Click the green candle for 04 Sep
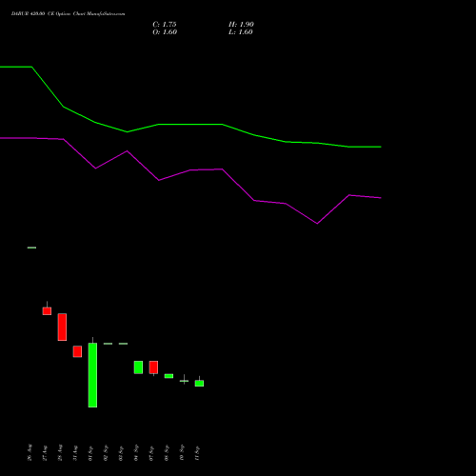The height and width of the screenshot is (476, 476). 138,367
